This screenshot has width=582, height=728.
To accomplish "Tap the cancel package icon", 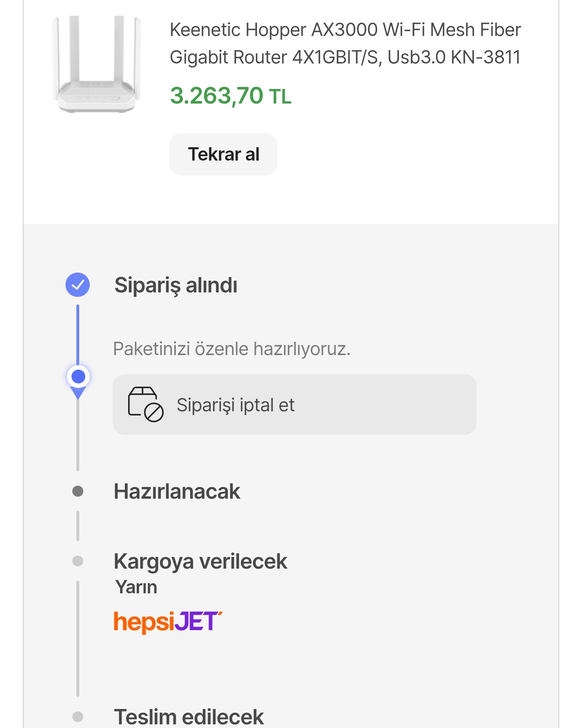I will tap(145, 404).
